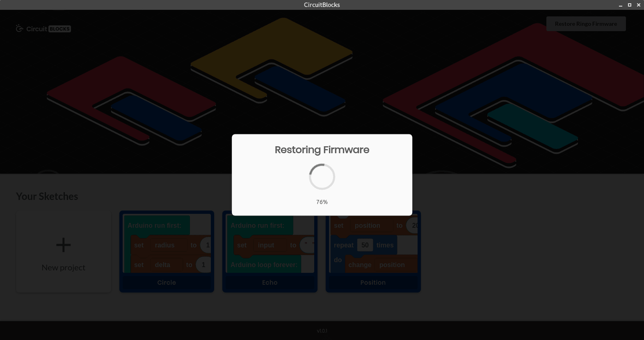Click the firmware restore progress spinner

pyautogui.click(x=322, y=177)
